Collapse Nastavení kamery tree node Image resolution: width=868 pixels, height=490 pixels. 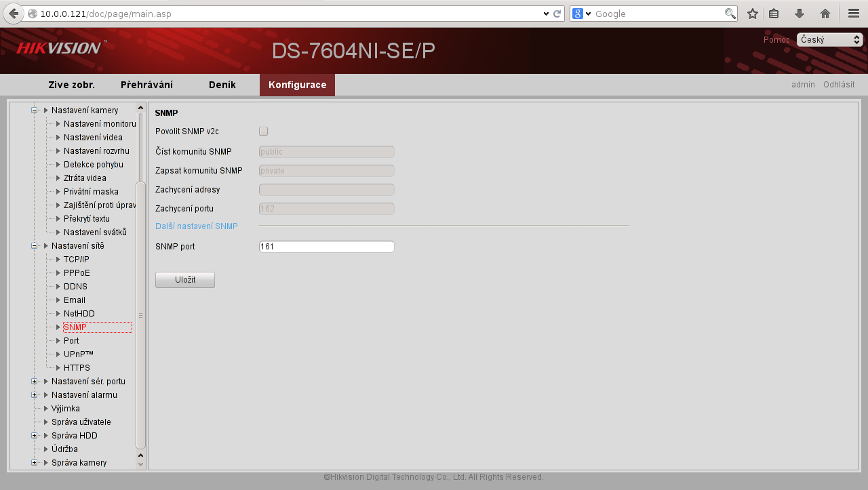point(34,110)
